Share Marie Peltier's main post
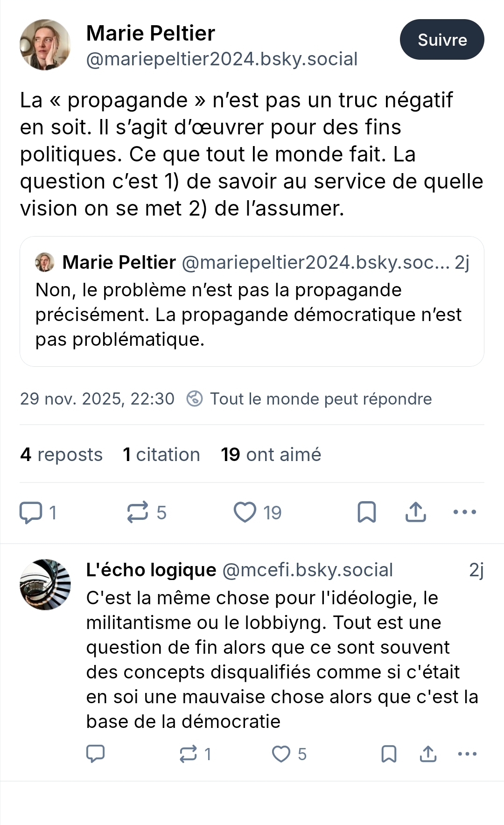Screen dimensions: 504x825 coord(415,512)
